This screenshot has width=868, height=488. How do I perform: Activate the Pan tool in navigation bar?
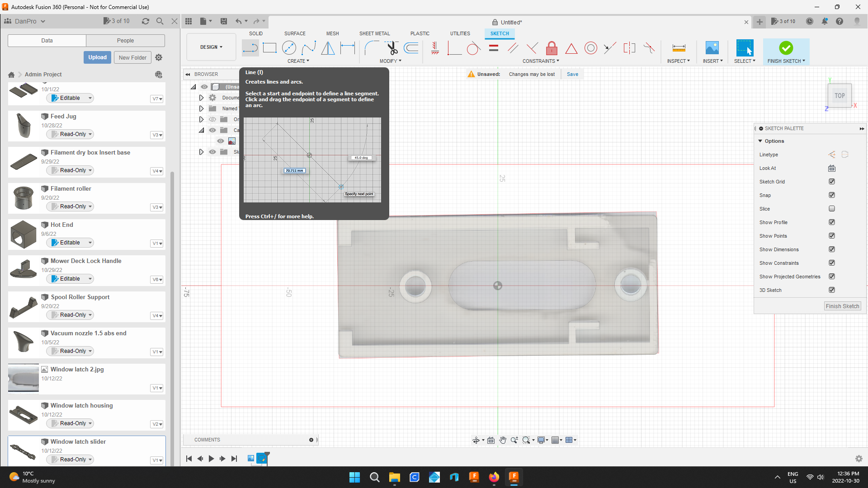pos(503,440)
